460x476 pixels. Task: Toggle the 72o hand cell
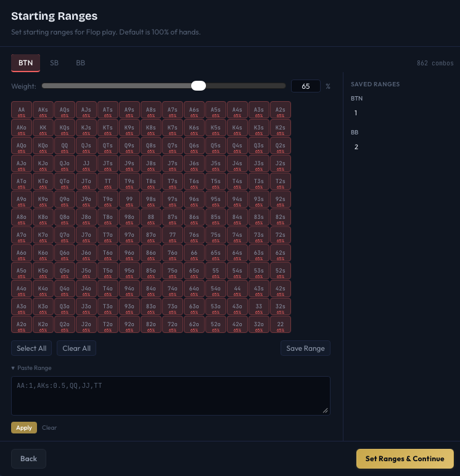173,325
